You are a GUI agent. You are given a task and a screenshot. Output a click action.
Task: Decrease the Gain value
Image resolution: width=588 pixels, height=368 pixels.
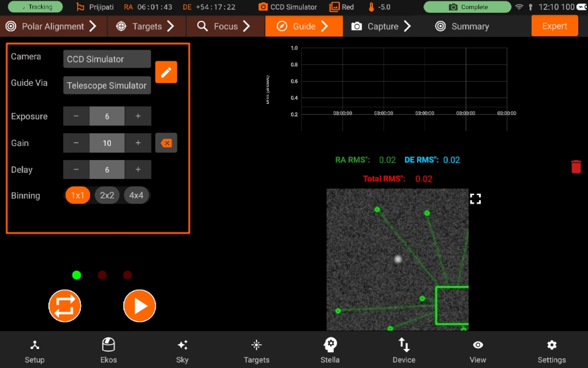(76, 143)
